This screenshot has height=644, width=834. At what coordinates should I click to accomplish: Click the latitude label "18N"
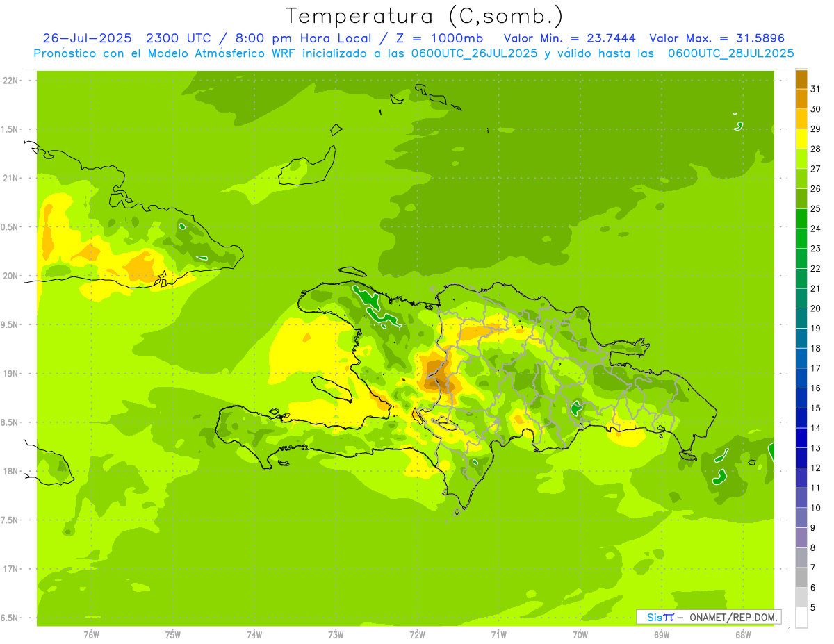[12, 471]
